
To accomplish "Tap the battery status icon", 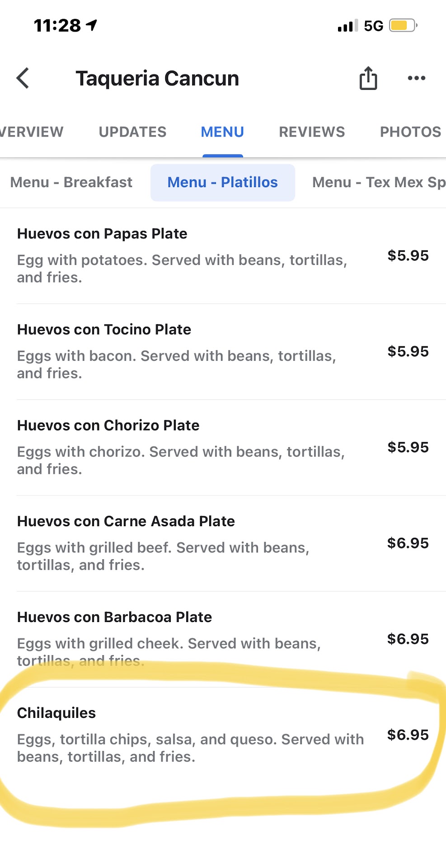I will pos(403,25).
